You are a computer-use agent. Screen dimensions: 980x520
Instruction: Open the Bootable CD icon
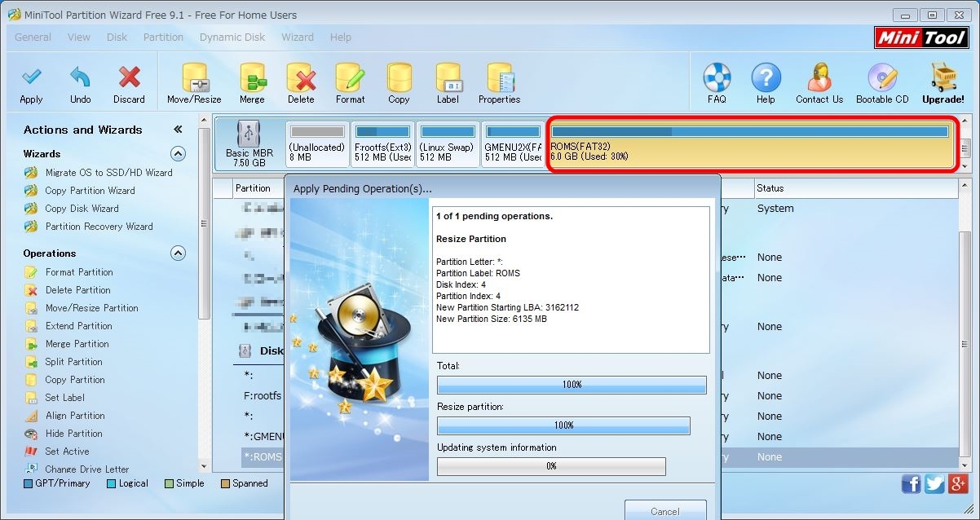tap(882, 78)
